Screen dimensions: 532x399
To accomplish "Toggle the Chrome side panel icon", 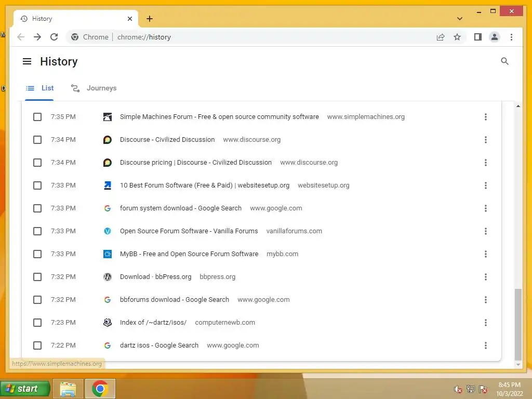I will click(x=478, y=37).
